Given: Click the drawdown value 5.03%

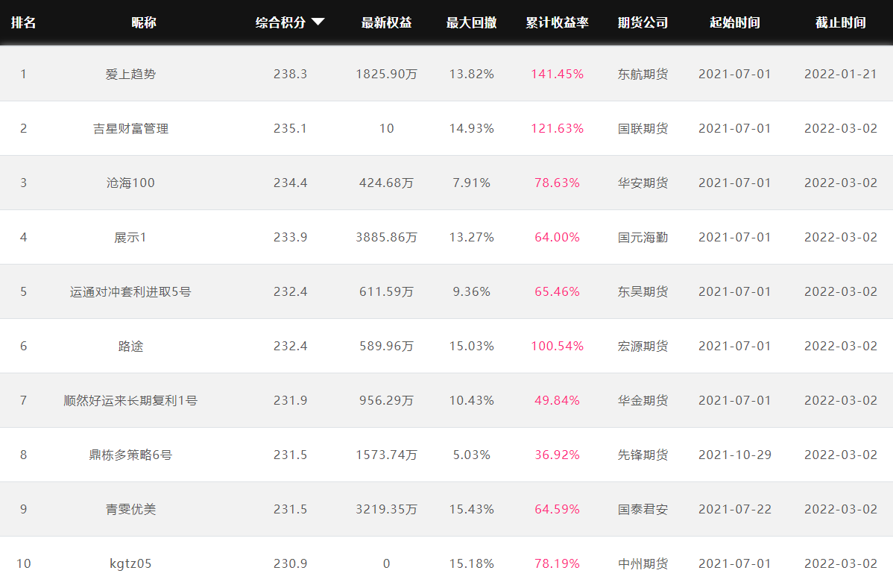Looking at the screenshot, I should (x=472, y=455).
